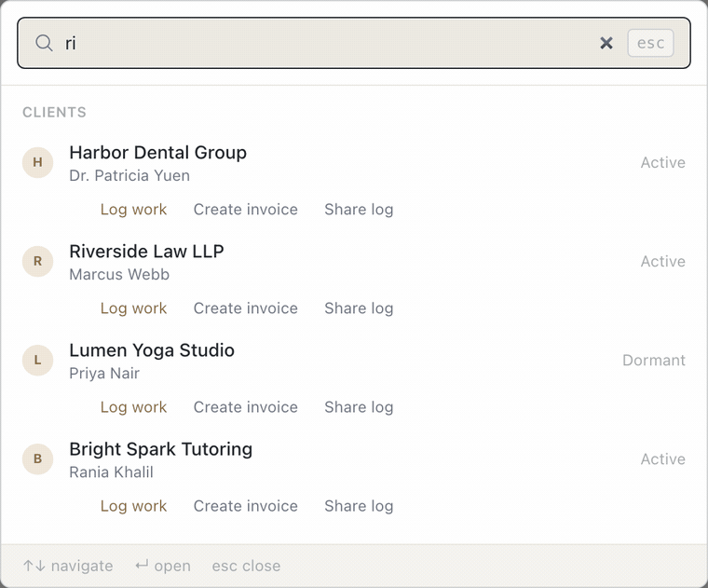This screenshot has height=588, width=708.
Task: Create invoice for Riverside Law LLP
Action: (246, 308)
